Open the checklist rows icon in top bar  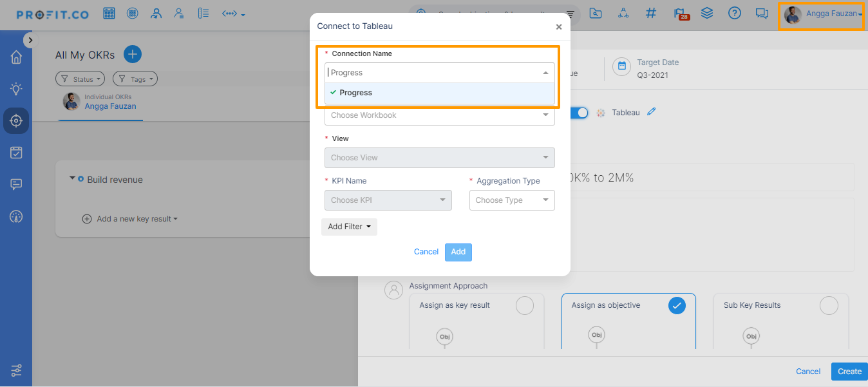click(x=203, y=14)
